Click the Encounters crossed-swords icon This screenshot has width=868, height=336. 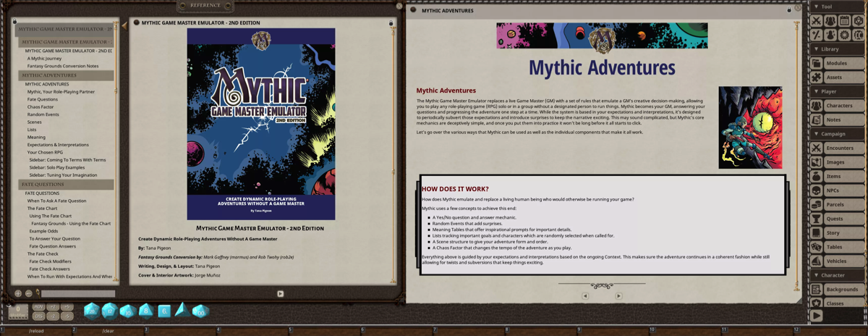coord(816,148)
